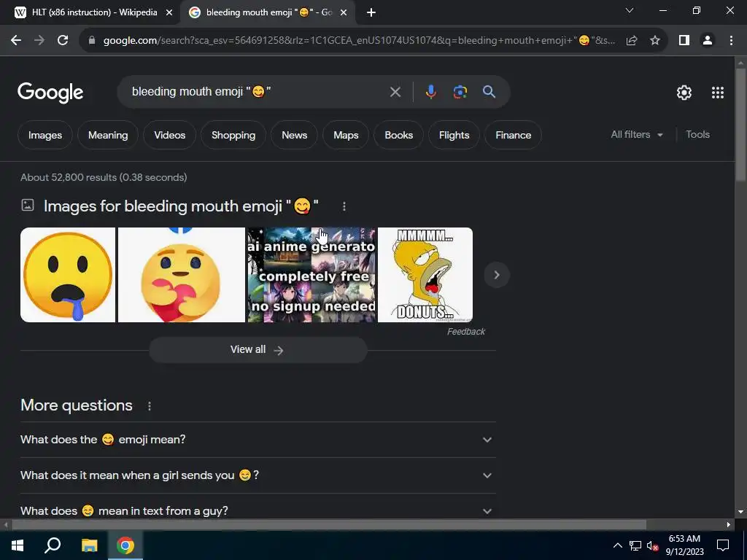Click the Feedback link
The width and height of the screenshot is (747, 560).
click(466, 332)
